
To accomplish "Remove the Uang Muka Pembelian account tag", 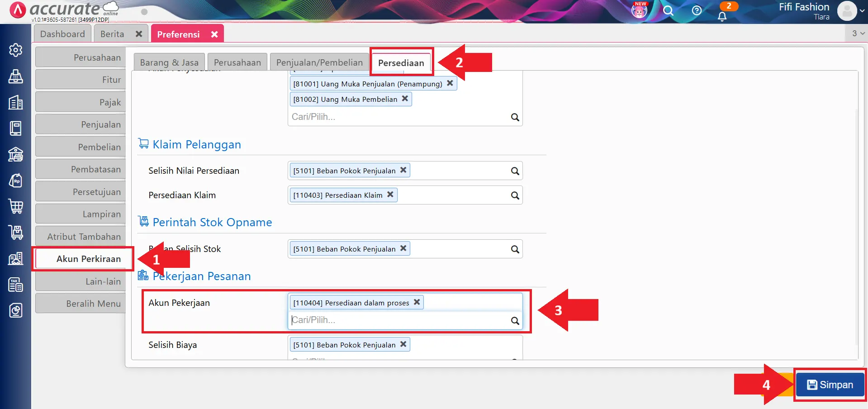I will 405,99.
